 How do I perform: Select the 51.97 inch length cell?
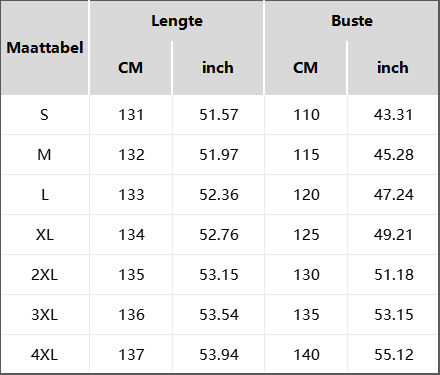coord(219,155)
